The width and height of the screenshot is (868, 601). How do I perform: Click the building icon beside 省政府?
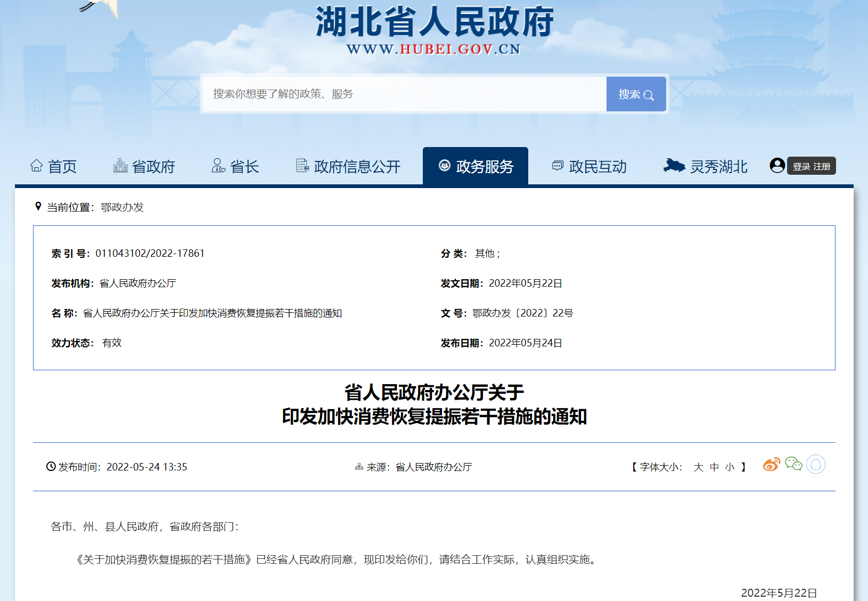pyautogui.click(x=120, y=166)
